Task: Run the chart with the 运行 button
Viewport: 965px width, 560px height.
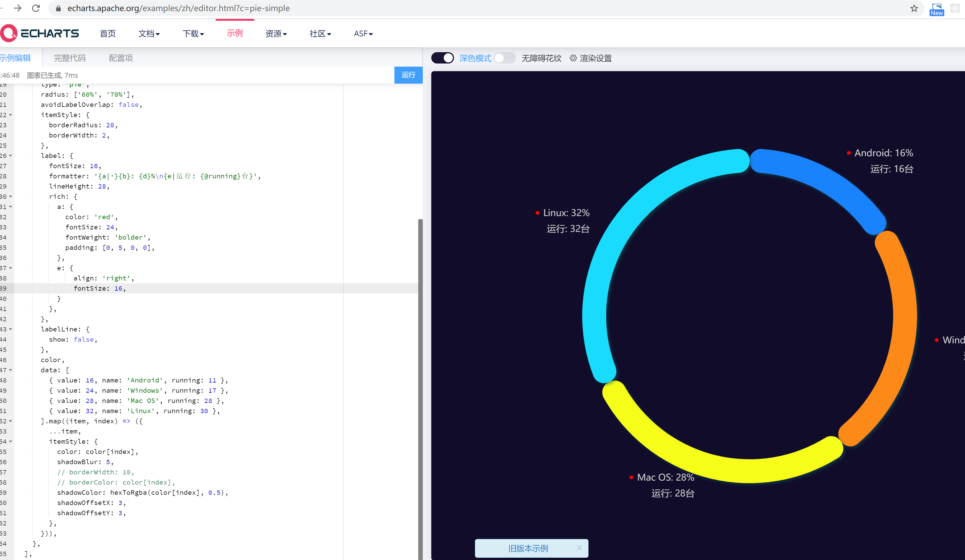Action: [x=408, y=75]
